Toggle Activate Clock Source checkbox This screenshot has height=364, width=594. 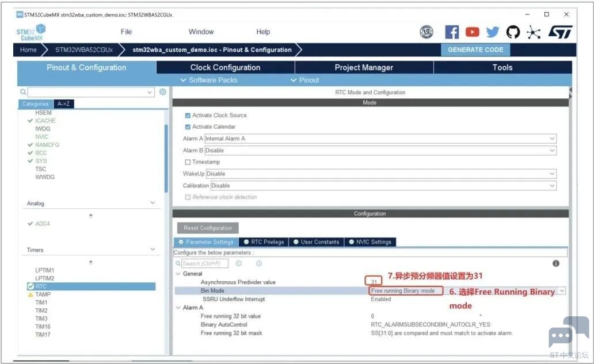[x=188, y=116]
